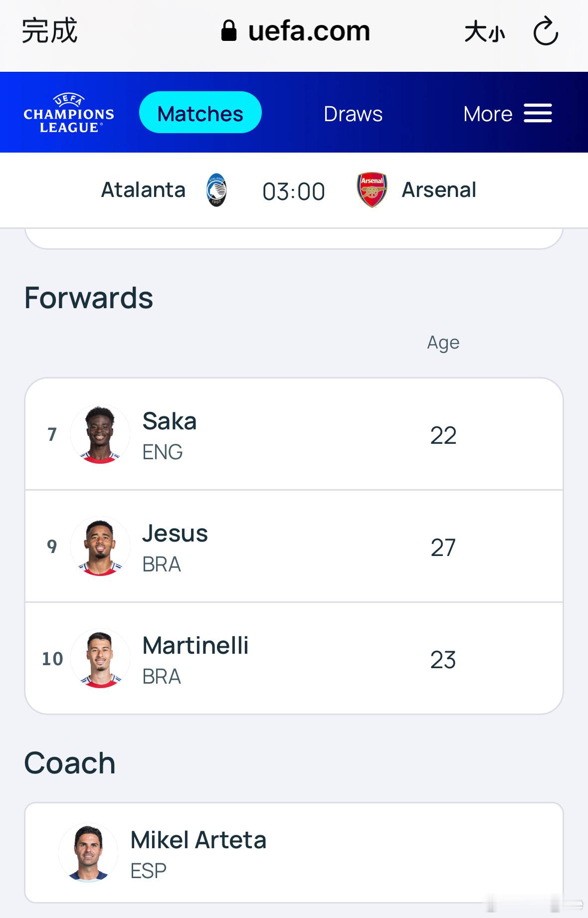Screen dimensions: 588x918
Task: Open Martinelli's player photo
Action: pos(100,658)
